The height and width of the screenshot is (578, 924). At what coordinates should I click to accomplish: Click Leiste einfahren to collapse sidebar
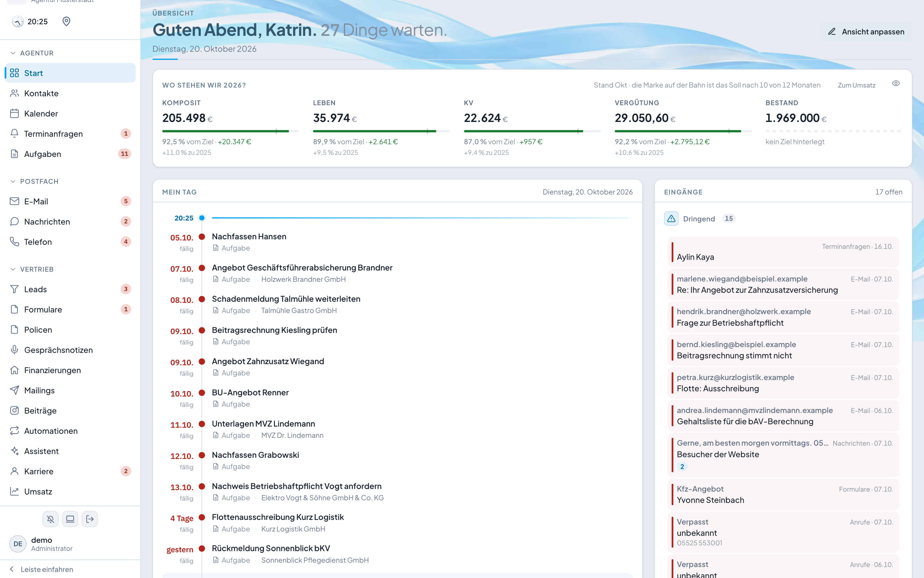[70, 569]
